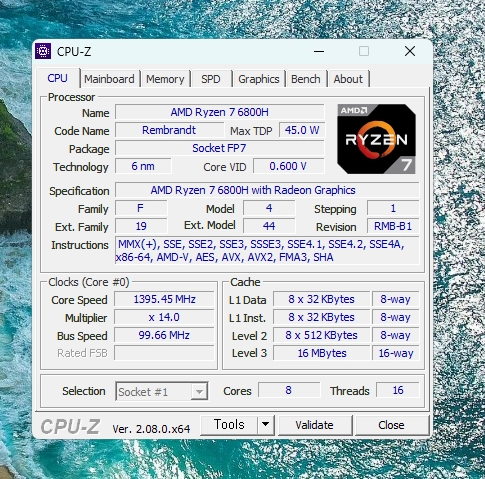This screenshot has width=485, height=479.
Task: Click the Bus Speed value 99.66 MHz
Action: point(164,335)
